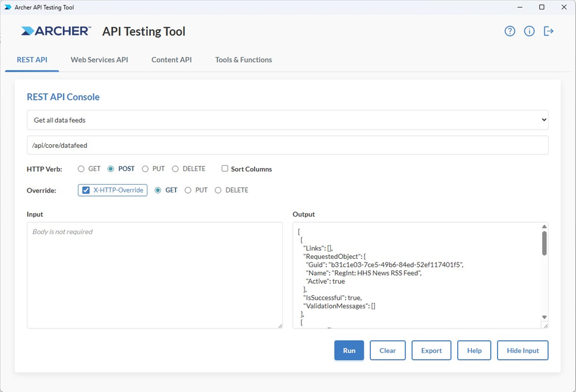Screen dimensions: 576x392
Task: Click the Help button
Action: click(x=474, y=350)
